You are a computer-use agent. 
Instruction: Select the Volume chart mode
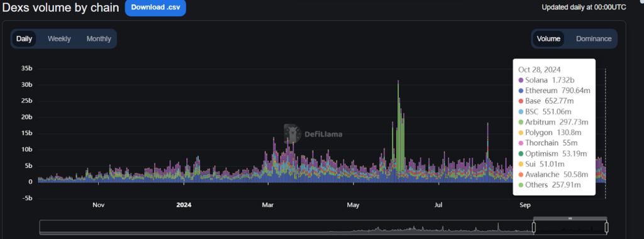point(548,38)
